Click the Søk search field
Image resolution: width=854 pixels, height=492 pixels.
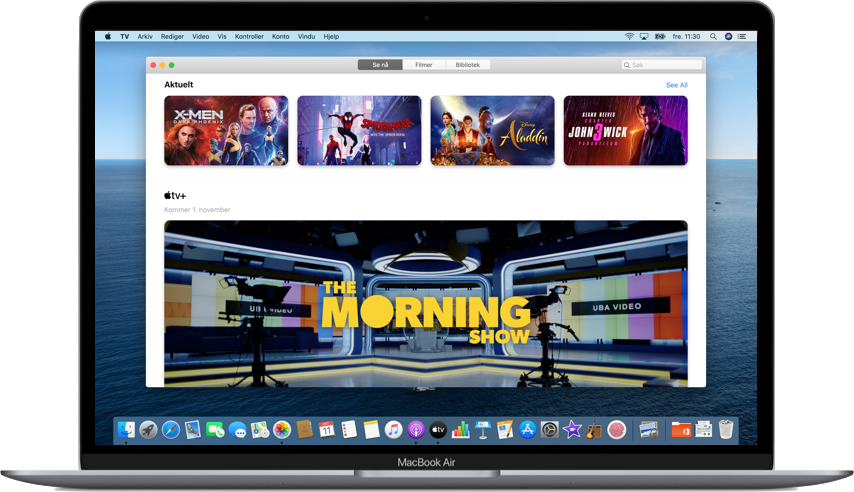coord(662,65)
